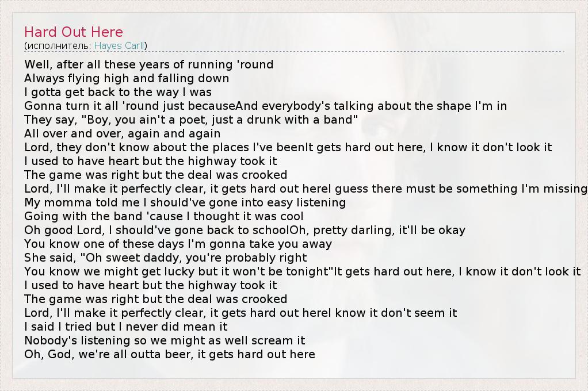Click the line starting "Lord, they don't know about"
The image size is (588, 391).
(x=288, y=147)
